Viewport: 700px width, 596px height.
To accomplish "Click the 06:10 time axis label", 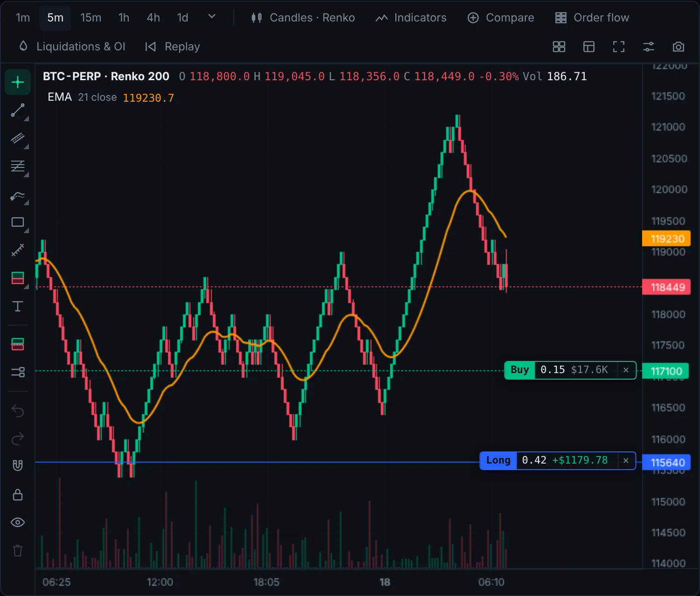I will [491, 582].
